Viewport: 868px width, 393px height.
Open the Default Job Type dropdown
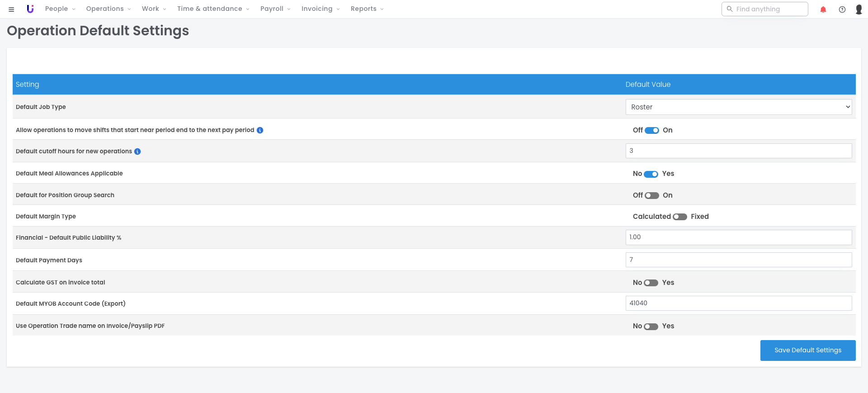[x=738, y=107]
